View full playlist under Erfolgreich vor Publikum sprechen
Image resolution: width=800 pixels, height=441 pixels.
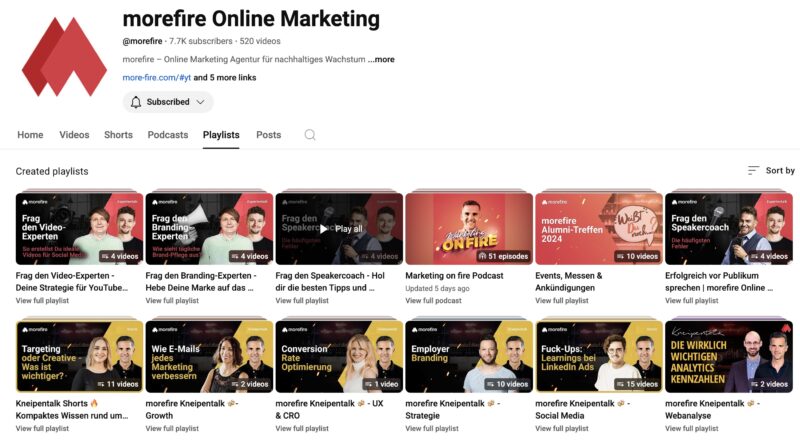coord(692,301)
